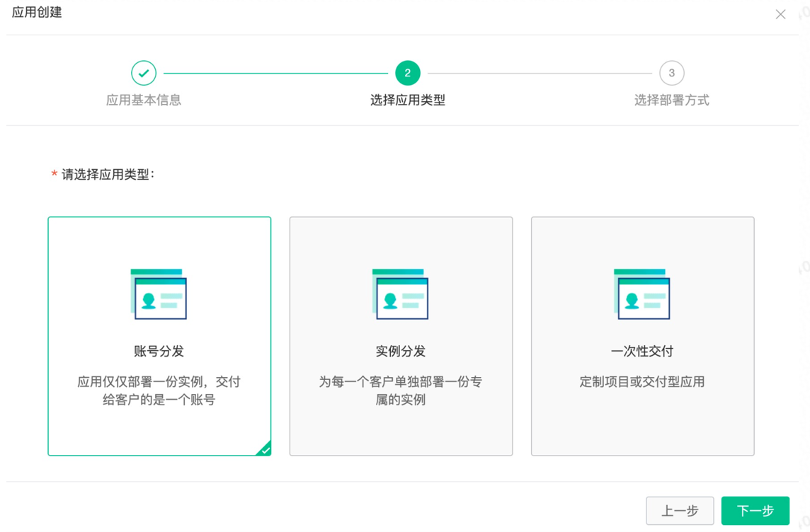Click the 一次性交付 card icon

tap(642, 294)
